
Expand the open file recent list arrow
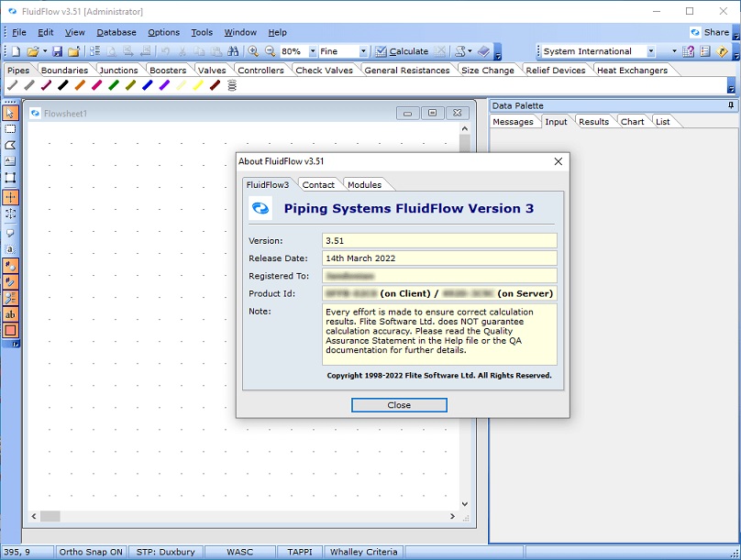(45, 51)
